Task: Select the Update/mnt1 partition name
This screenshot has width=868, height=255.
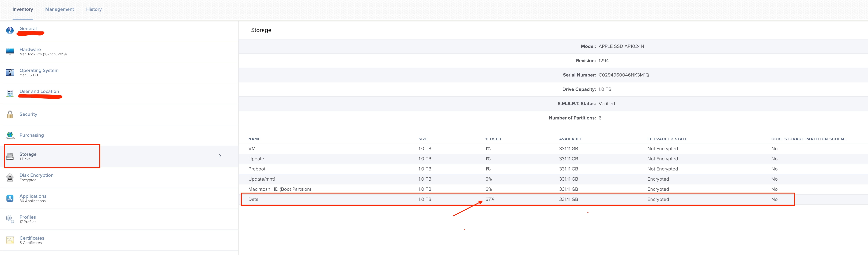Action: 262,179
